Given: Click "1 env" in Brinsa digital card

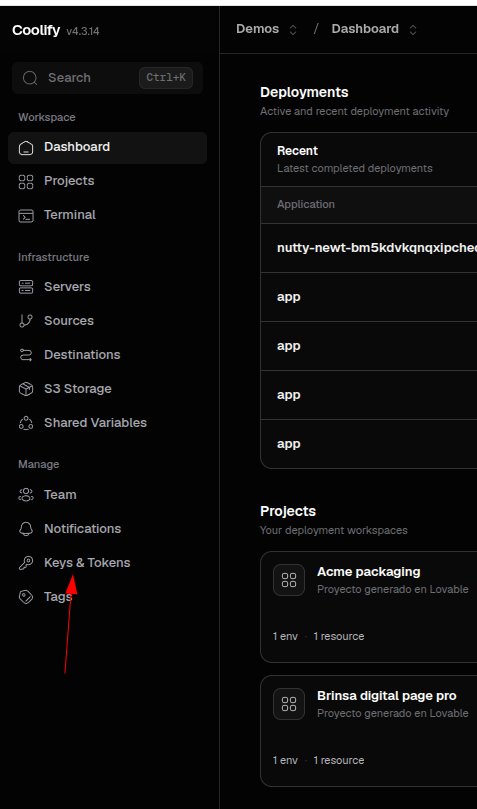Looking at the screenshot, I should 285,760.
